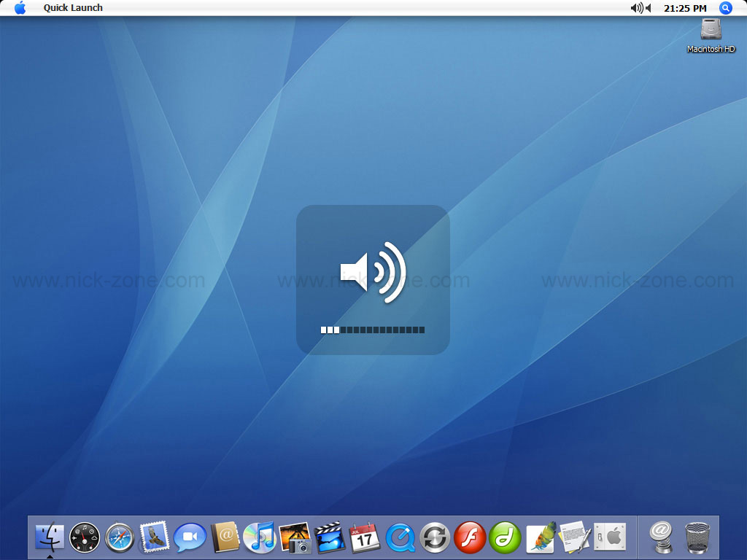Click the @ spring icon in the dock
747x560 pixels.
661,537
